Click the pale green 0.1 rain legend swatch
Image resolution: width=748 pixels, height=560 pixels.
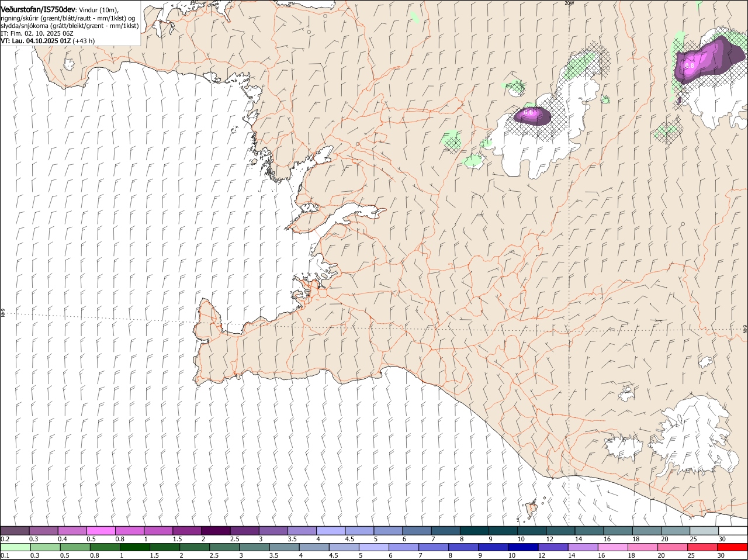pyautogui.click(x=15, y=547)
